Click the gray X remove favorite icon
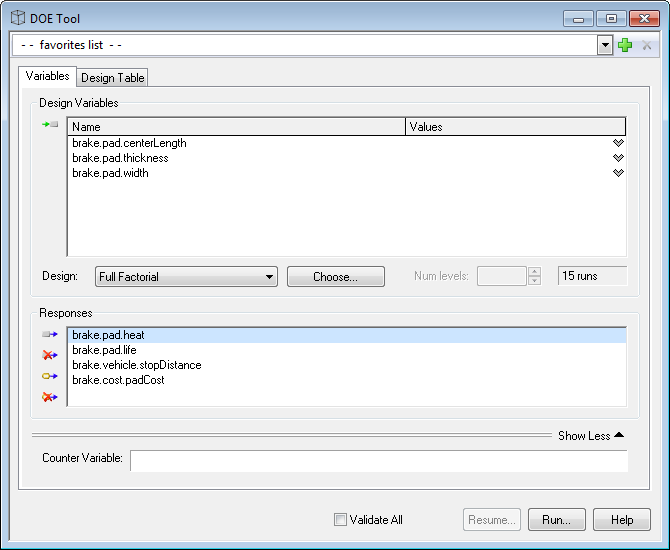Image resolution: width=670 pixels, height=550 pixels. 646,45
